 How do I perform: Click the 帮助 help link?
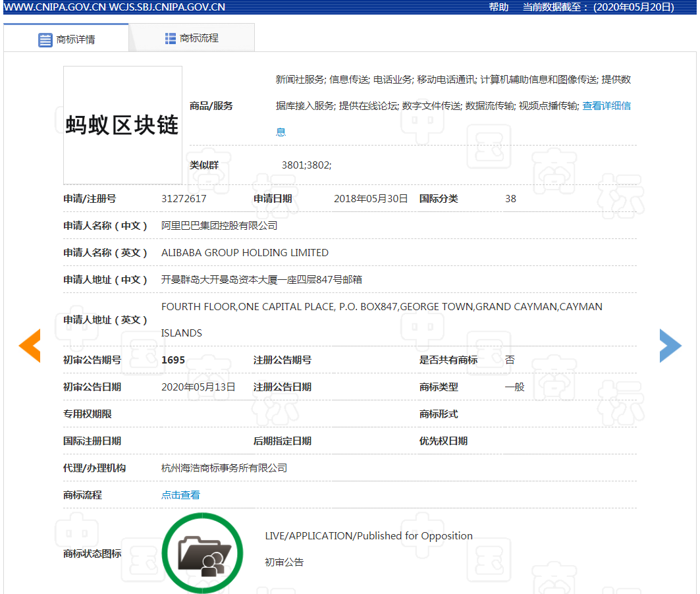point(498,7)
